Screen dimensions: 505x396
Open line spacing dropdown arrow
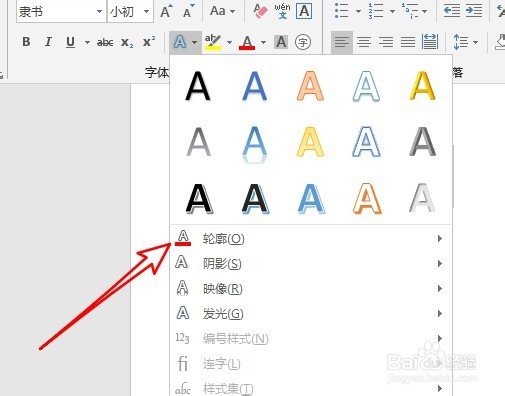coord(476,42)
